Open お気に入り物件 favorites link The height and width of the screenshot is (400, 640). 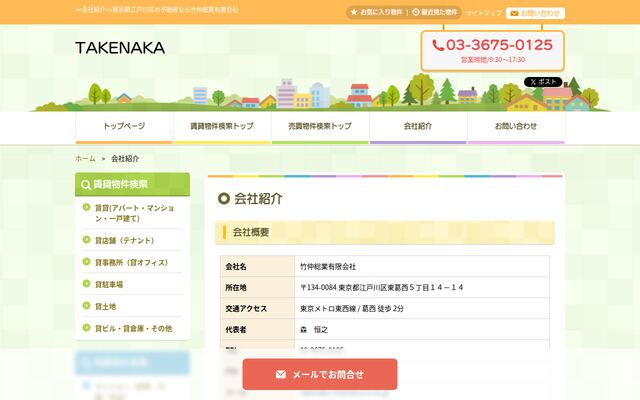377,12
